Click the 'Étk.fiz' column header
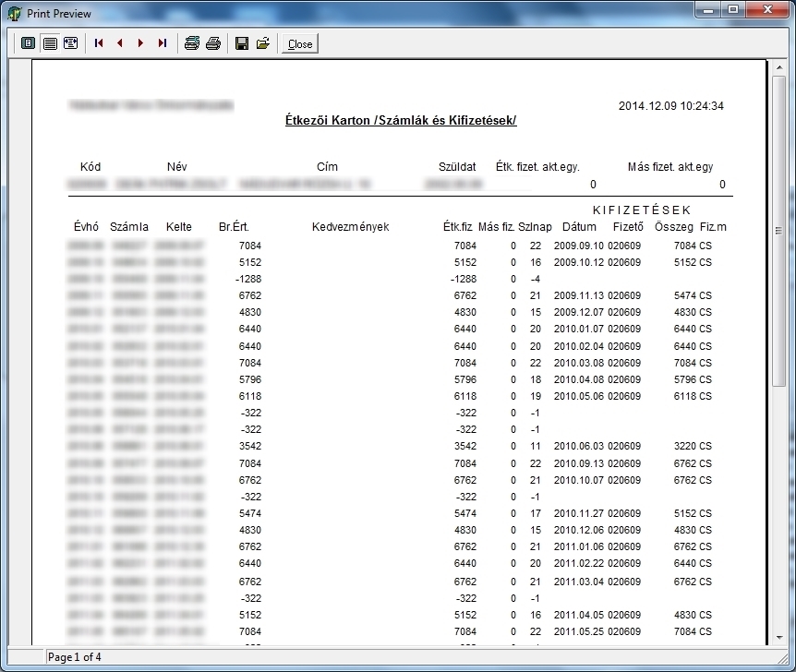 (x=457, y=227)
